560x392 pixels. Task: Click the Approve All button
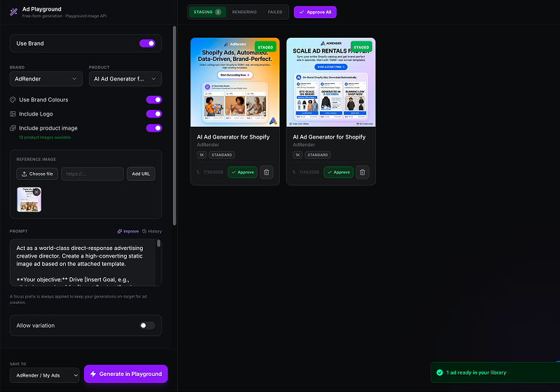pos(315,12)
